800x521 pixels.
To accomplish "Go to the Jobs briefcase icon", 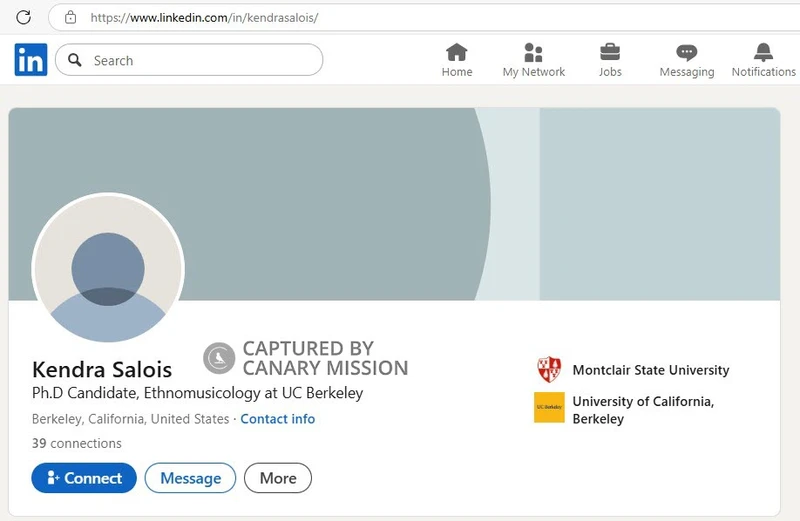I will click(x=610, y=52).
